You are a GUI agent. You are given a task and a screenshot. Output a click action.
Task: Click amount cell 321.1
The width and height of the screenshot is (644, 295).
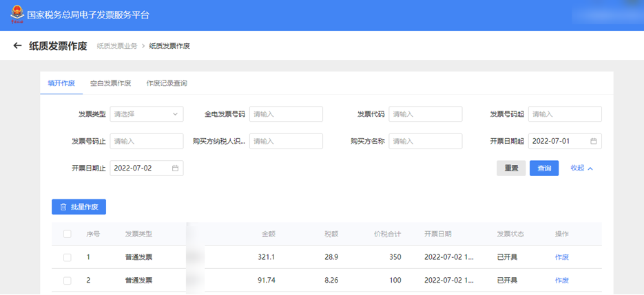(266, 257)
